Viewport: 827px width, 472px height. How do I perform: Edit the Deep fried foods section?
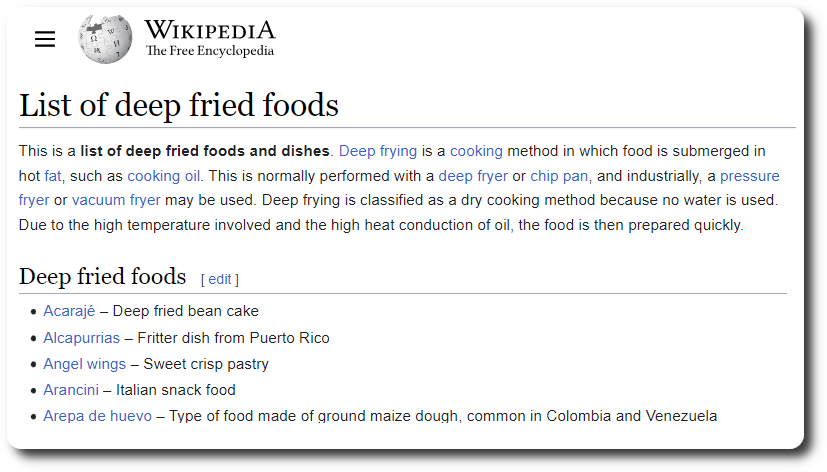point(219,279)
